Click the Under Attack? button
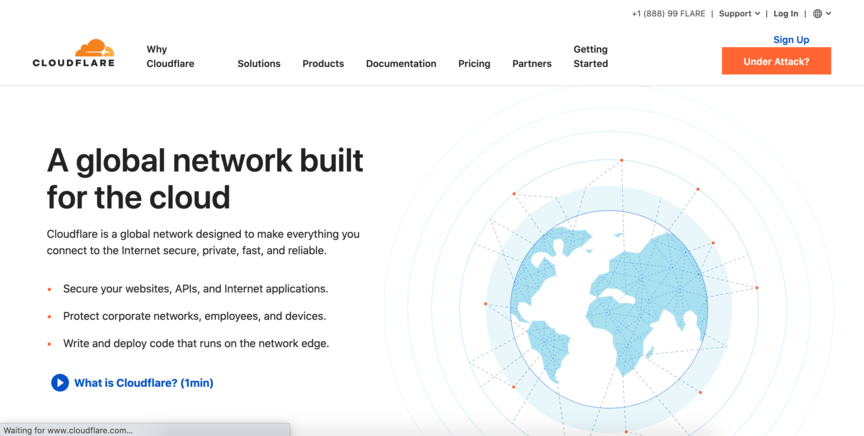The image size is (864, 436). pyautogui.click(x=776, y=61)
